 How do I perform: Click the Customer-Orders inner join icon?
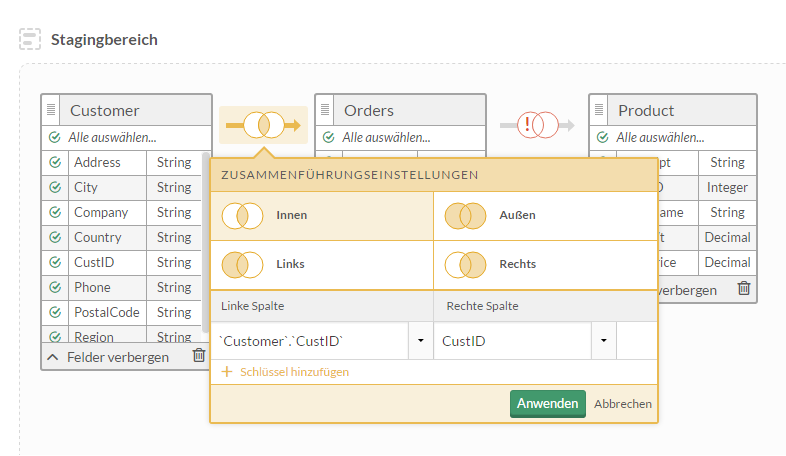[x=263, y=125]
